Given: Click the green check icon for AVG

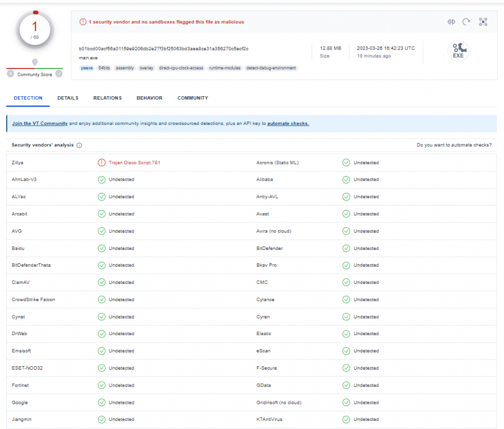Looking at the screenshot, I should pos(101,231).
